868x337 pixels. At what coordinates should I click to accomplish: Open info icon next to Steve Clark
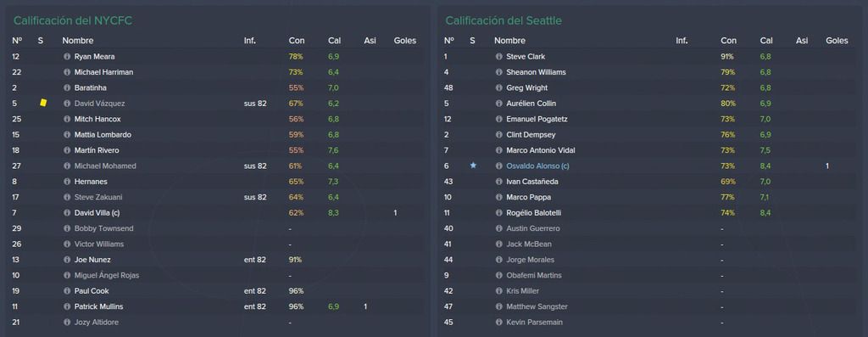[498, 57]
